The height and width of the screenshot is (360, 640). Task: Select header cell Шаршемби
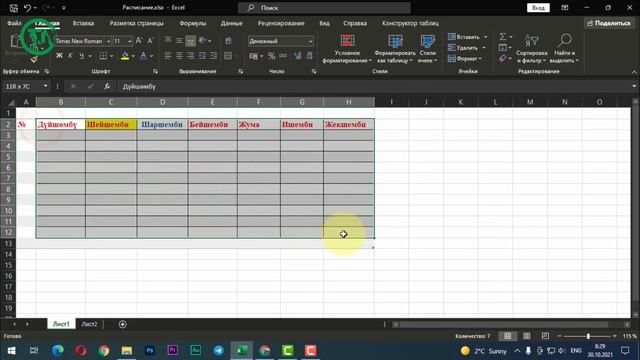point(162,124)
